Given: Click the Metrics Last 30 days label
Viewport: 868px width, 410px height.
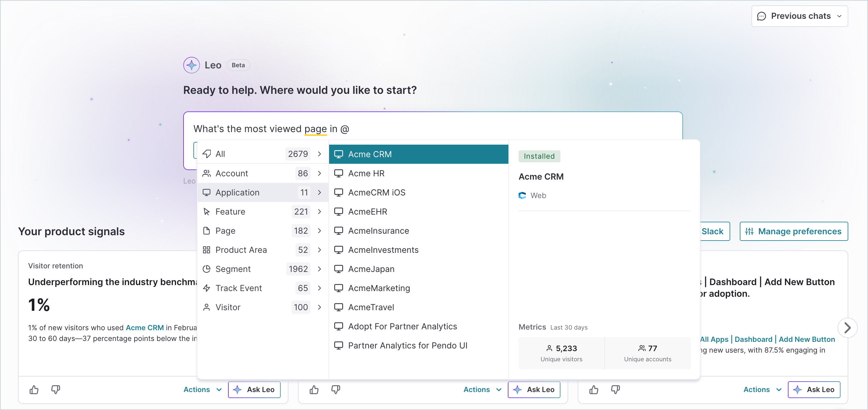Looking at the screenshot, I should point(553,327).
